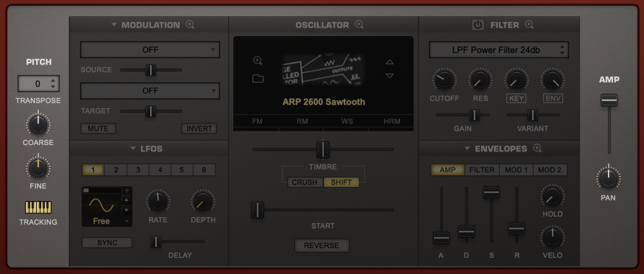Increase Transpose with up stepper arrow
The width and height of the screenshot is (644, 274).
click(53, 81)
